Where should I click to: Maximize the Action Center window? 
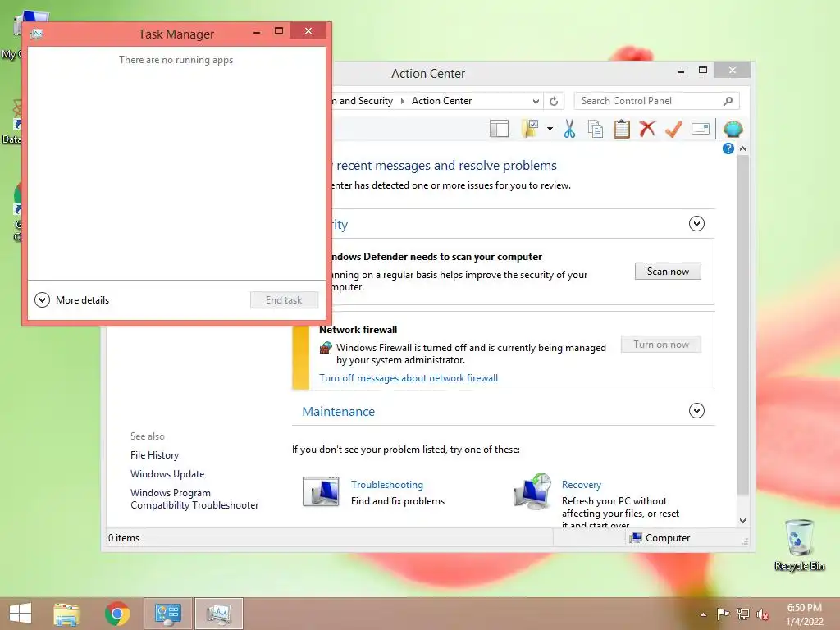pos(703,71)
